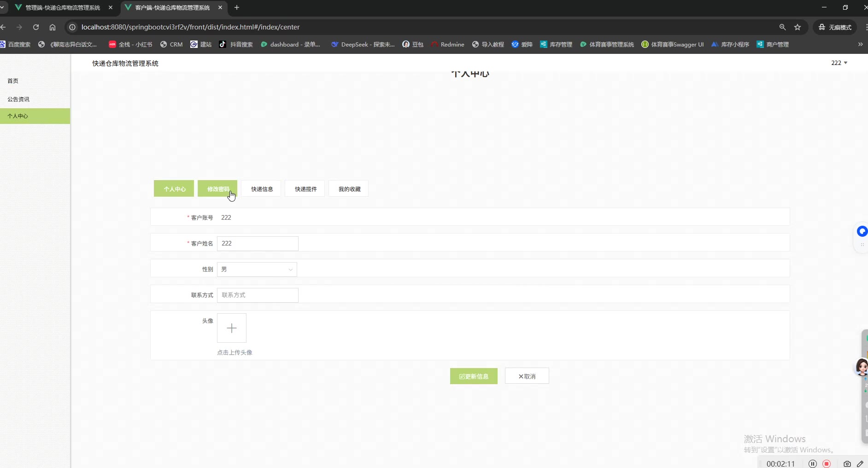
Task: Expand the 222 user account dropdown
Action: 839,63
